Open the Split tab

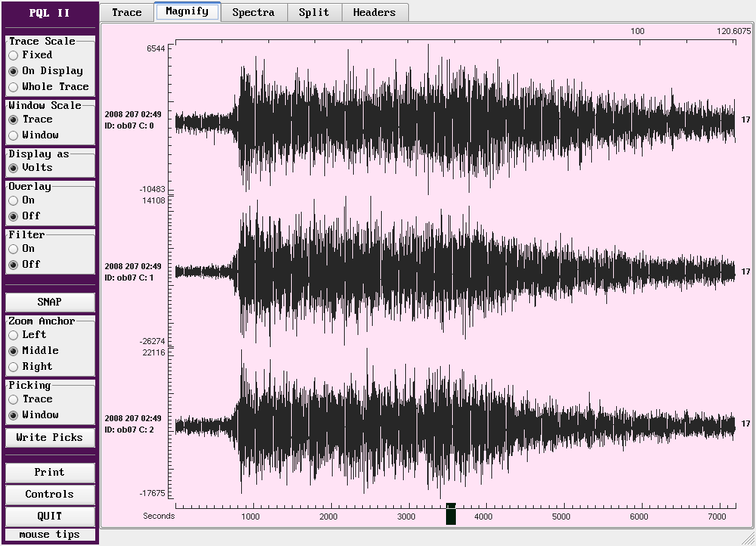pyautogui.click(x=314, y=12)
